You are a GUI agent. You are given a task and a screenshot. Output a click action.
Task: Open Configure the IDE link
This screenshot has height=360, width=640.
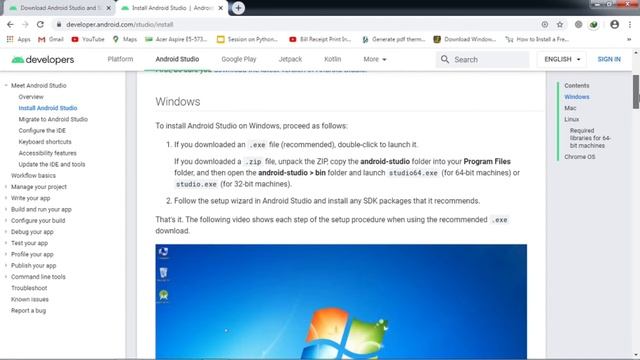[42, 131]
